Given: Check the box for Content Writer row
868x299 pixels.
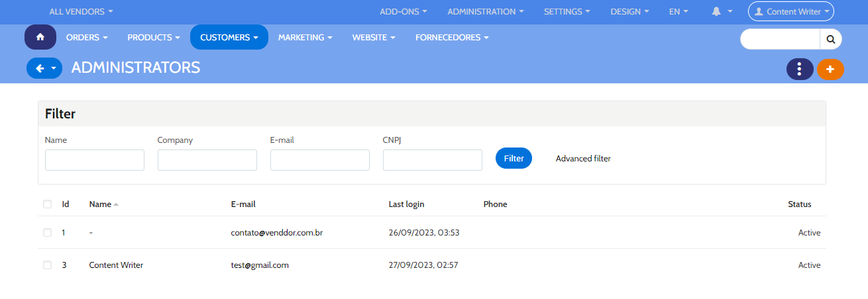Looking at the screenshot, I should (47, 265).
